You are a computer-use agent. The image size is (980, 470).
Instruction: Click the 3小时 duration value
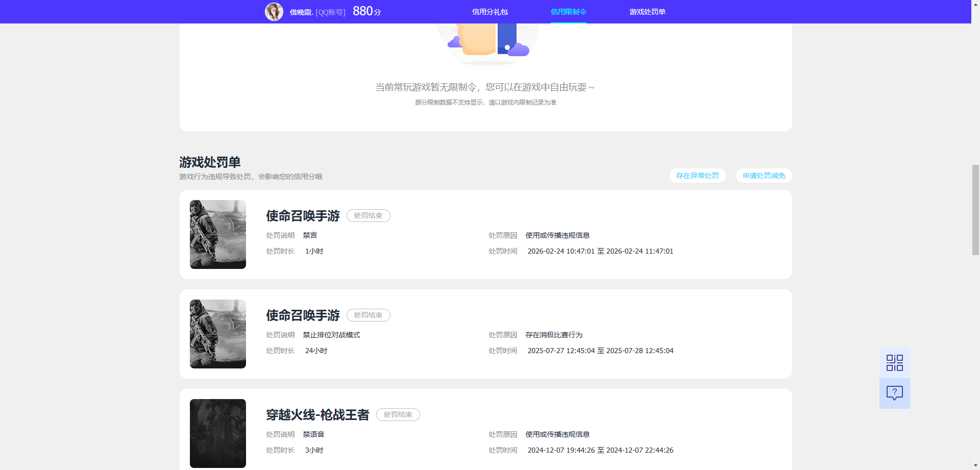(x=314, y=450)
